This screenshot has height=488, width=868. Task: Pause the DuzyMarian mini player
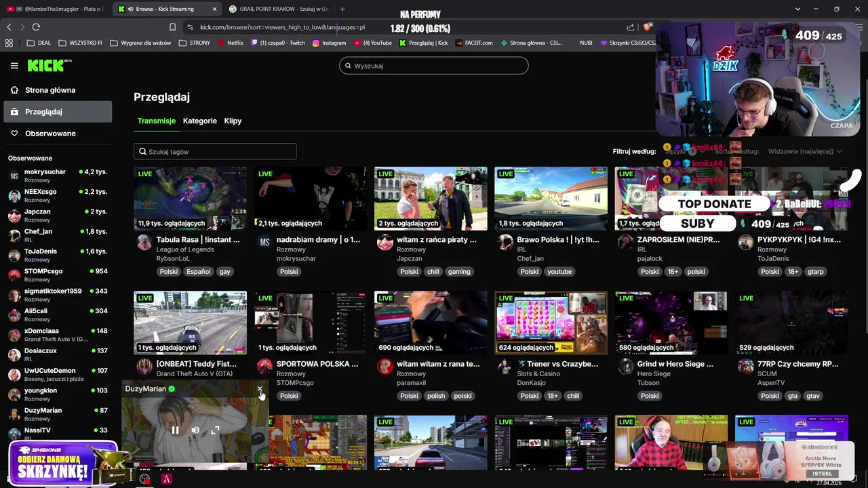coord(175,430)
